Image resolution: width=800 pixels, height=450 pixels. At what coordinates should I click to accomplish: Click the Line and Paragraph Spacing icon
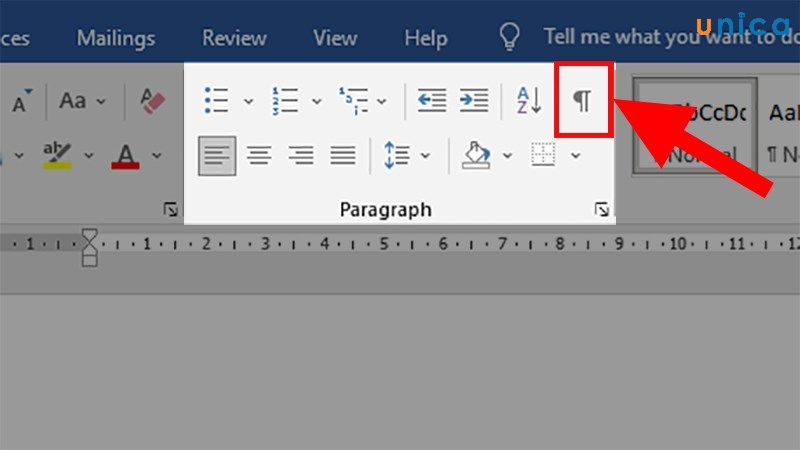tap(397, 155)
